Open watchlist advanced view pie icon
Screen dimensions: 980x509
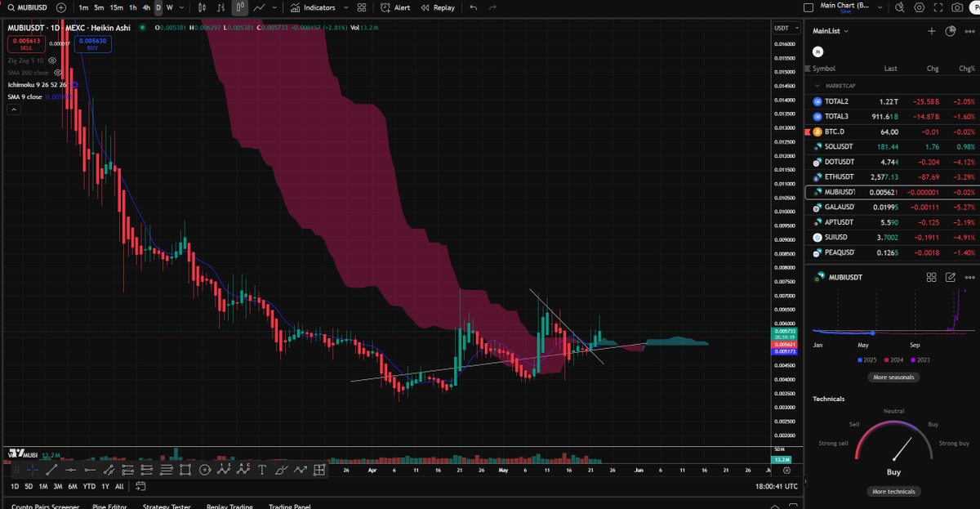click(950, 31)
